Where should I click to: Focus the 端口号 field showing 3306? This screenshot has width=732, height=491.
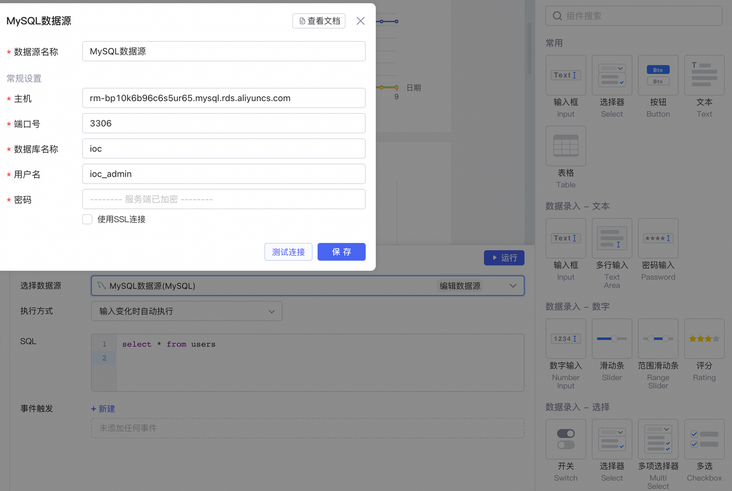224,123
